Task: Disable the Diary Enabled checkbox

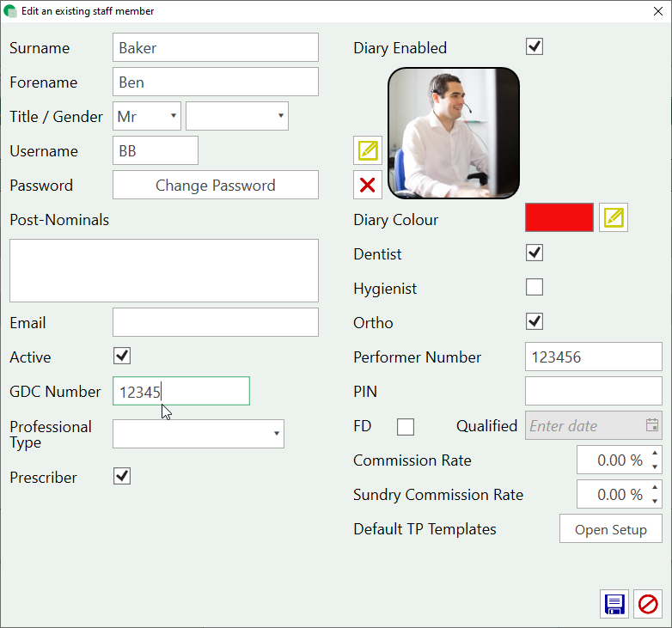Action: 535,47
